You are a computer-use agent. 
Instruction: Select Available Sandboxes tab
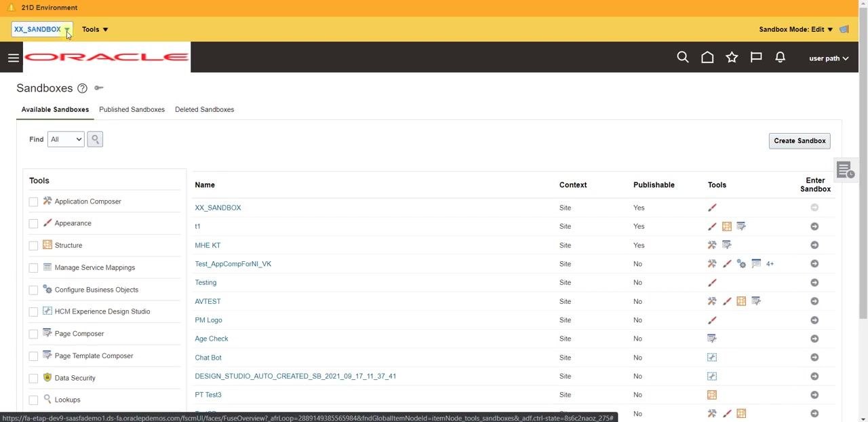click(55, 109)
